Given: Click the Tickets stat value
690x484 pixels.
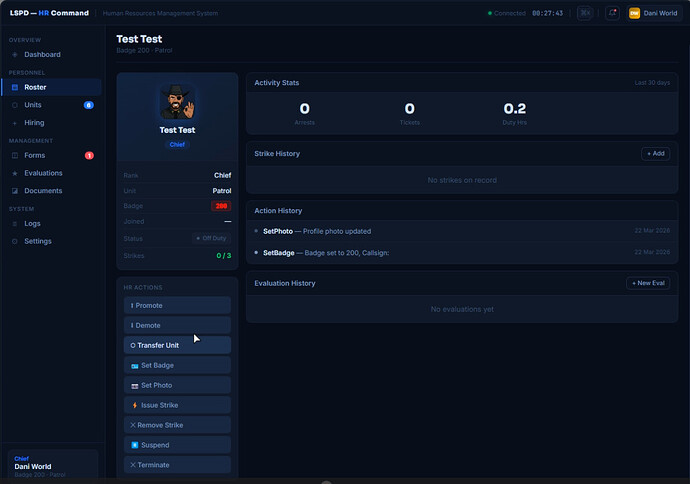Looking at the screenshot, I should [x=410, y=109].
